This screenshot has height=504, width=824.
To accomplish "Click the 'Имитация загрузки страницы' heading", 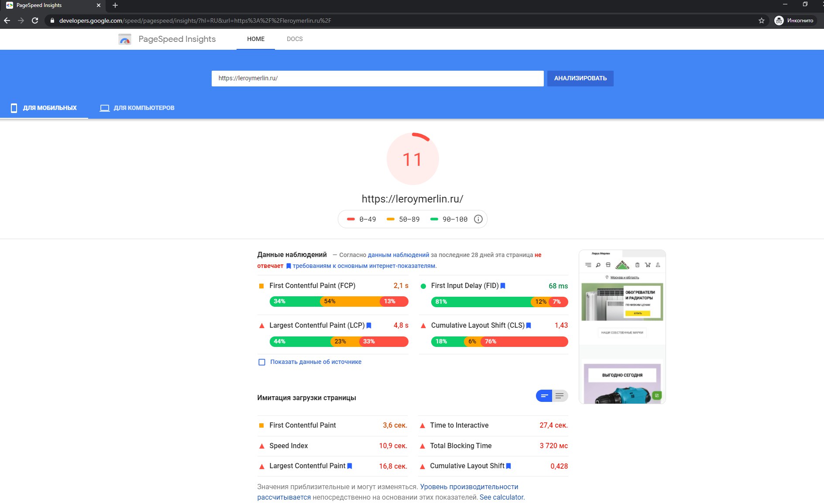I will pos(306,398).
